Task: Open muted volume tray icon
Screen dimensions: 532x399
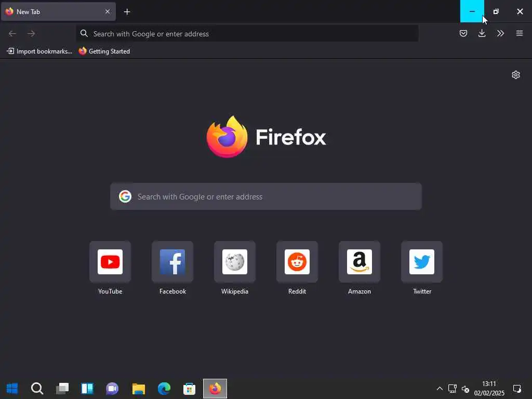Action: [465, 389]
